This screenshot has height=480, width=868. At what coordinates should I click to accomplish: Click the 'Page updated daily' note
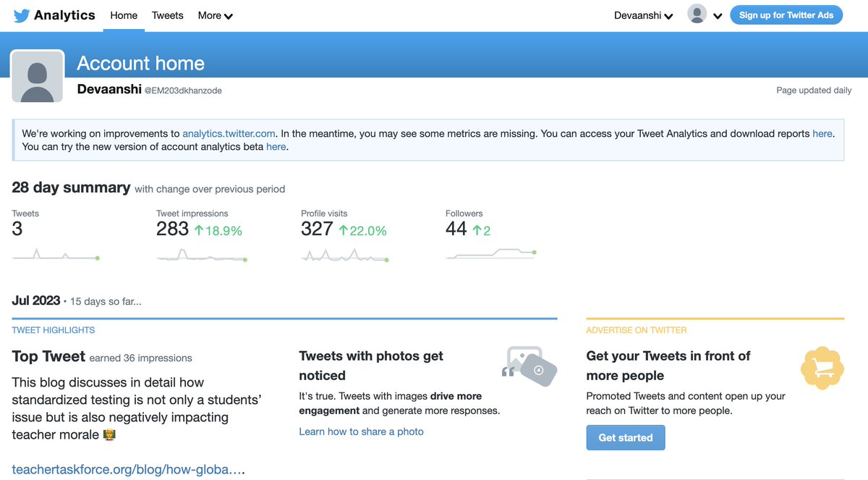(x=814, y=90)
